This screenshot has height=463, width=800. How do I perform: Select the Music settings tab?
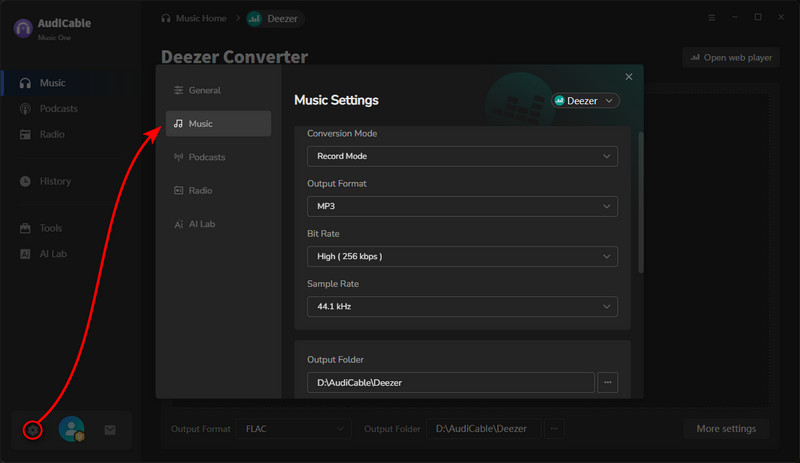(218, 124)
